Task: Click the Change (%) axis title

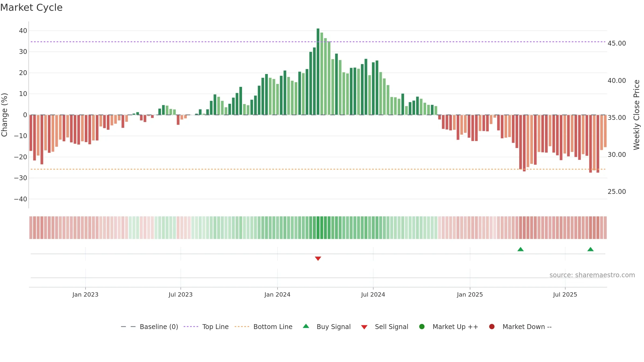Action: pos(4,115)
